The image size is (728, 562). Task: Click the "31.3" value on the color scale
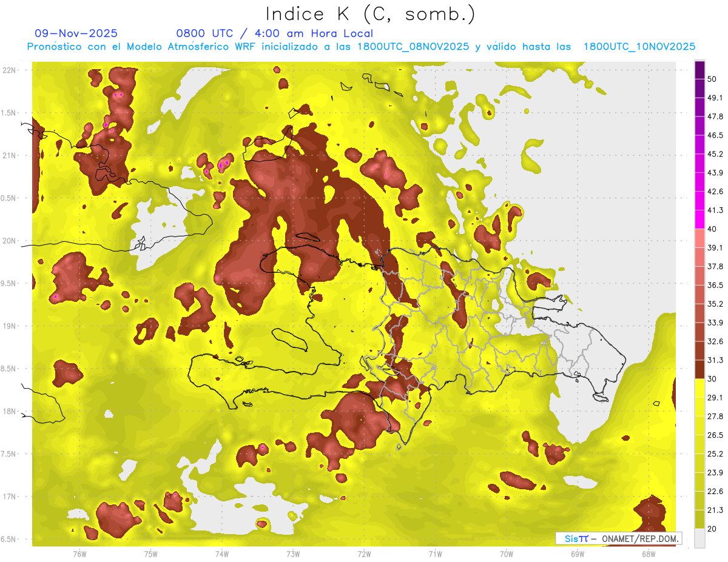pyautogui.click(x=715, y=360)
